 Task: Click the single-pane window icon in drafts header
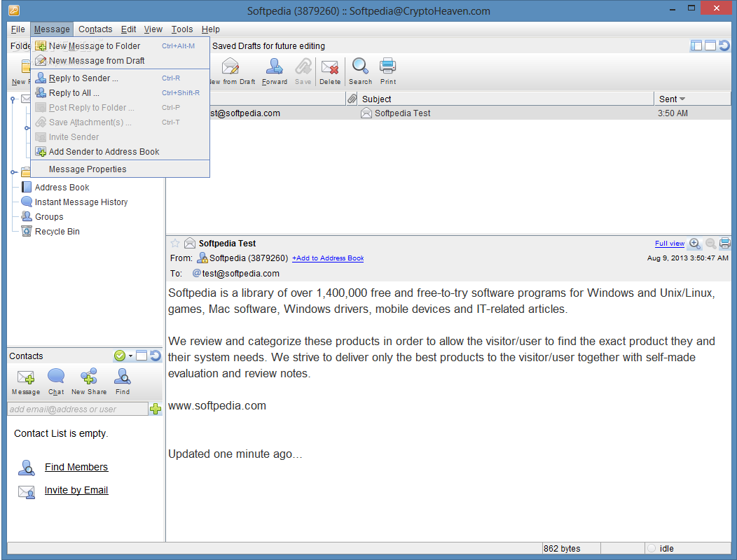(710, 45)
